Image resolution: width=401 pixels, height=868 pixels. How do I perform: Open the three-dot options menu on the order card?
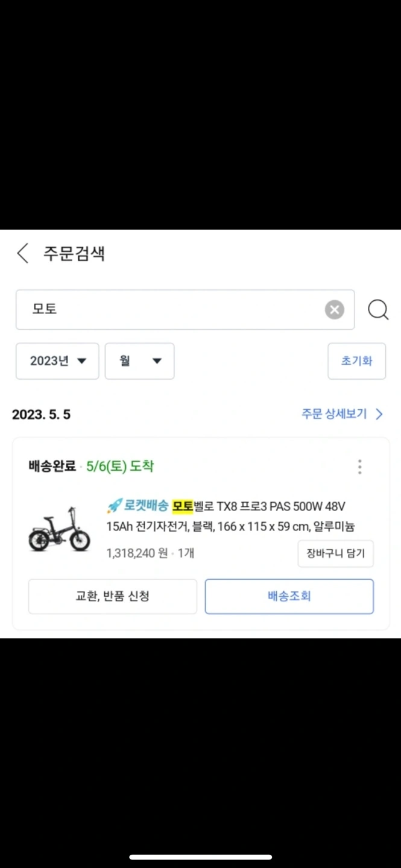tap(359, 466)
